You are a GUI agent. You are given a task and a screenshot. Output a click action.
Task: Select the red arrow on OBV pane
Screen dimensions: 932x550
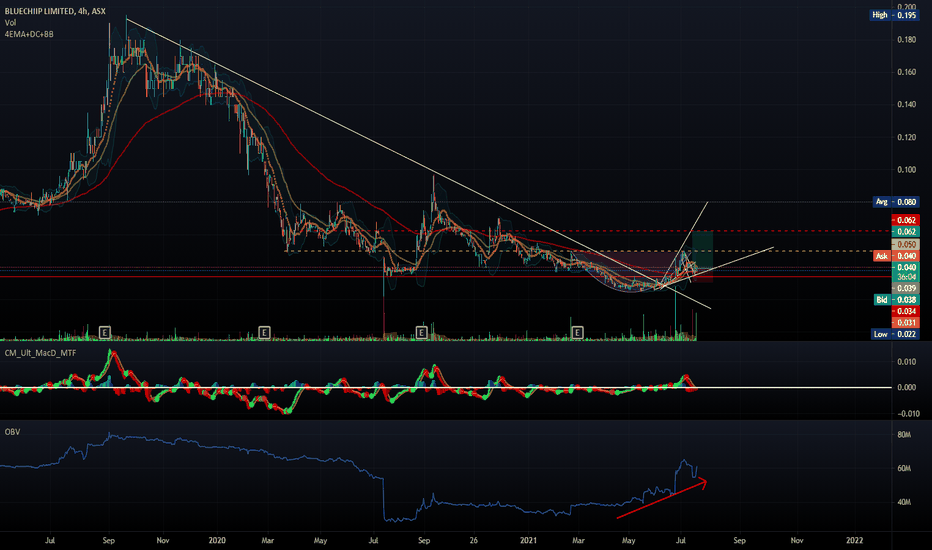pos(662,498)
